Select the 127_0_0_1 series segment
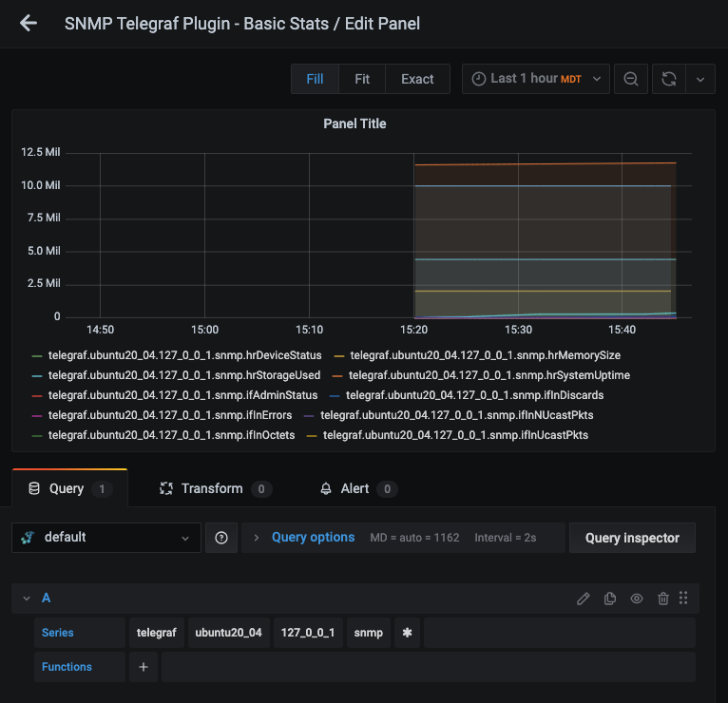The width and height of the screenshot is (728, 703). tap(308, 633)
